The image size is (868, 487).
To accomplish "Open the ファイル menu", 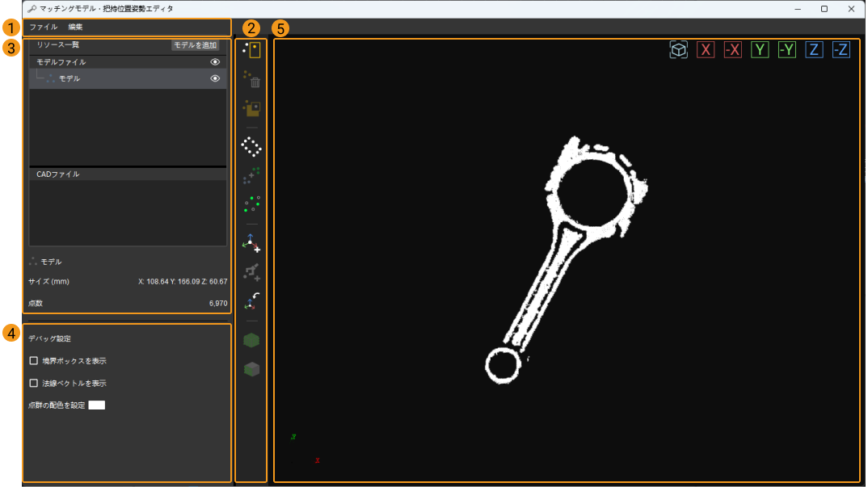I will tap(43, 27).
